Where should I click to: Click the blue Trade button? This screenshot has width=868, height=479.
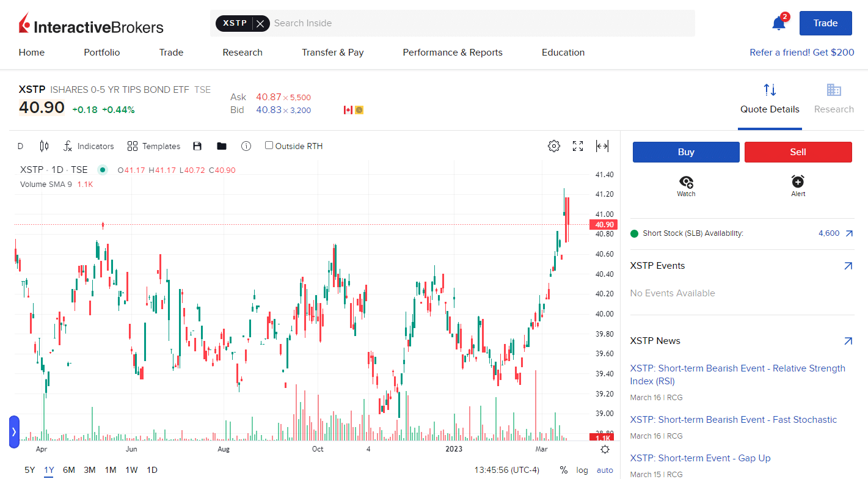825,23
